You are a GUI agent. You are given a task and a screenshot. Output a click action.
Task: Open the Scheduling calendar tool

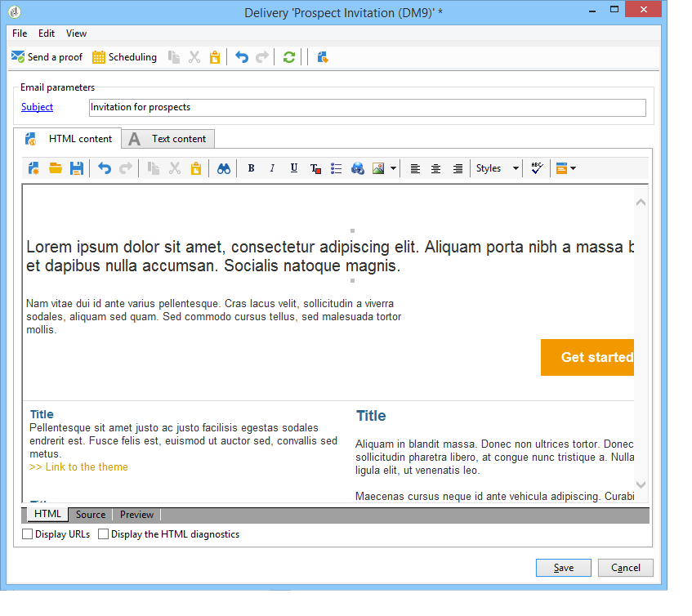pyautogui.click(x=124, y=57)
